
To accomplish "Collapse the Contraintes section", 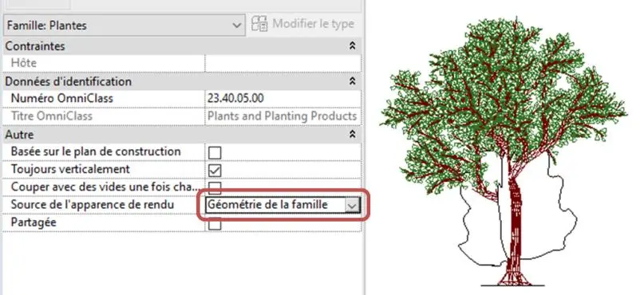I will click(x=353, y=46).
